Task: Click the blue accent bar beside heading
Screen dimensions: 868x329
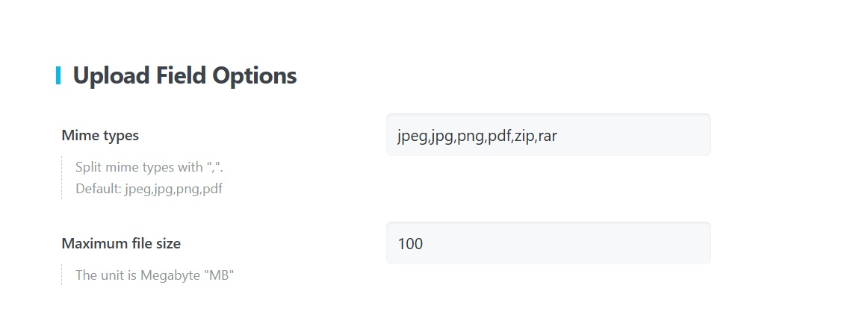Action: pyautogui.click(x=58, y=75)
